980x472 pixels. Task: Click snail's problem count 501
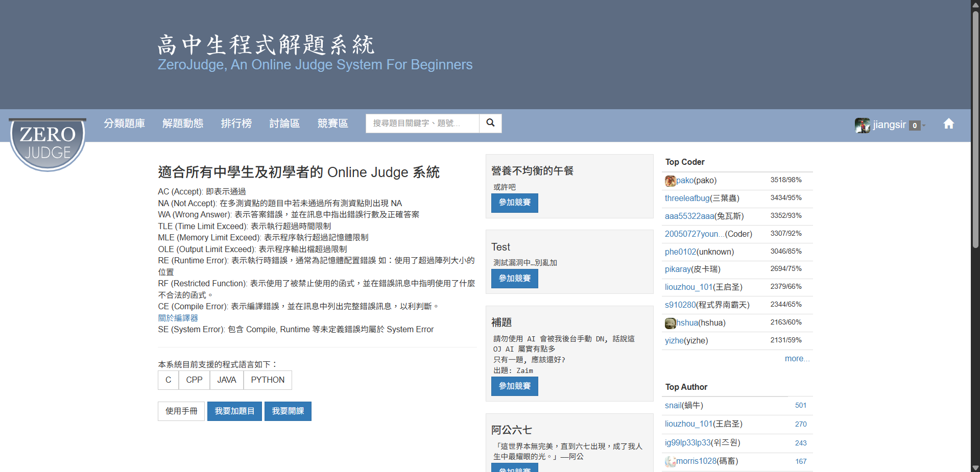(x=801, y=406)
